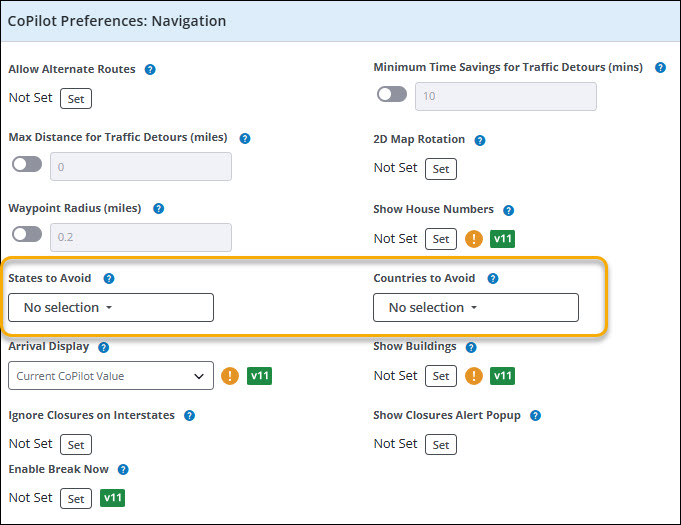Viewport: 681px width, 525px height.
Task: Toggle Minimum Time Savings for Traffic Detours switch
Action: pyautogui.click(x=392, y=94)
